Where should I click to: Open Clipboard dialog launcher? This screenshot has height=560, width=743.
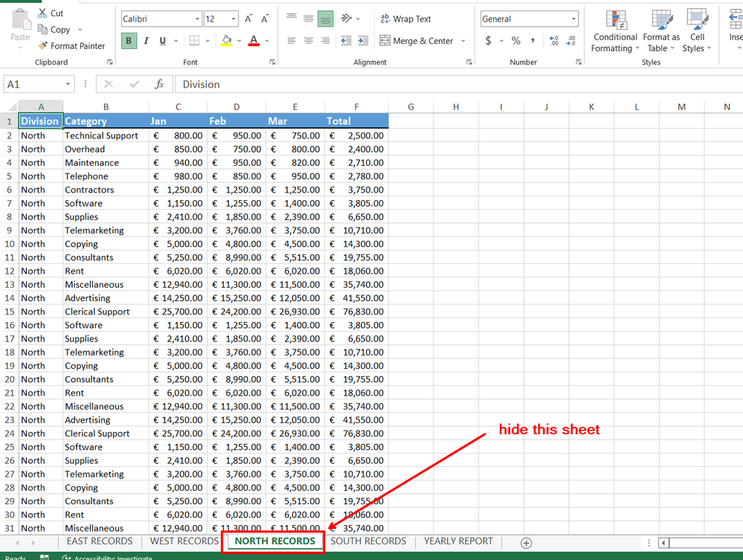pos(110,62)
